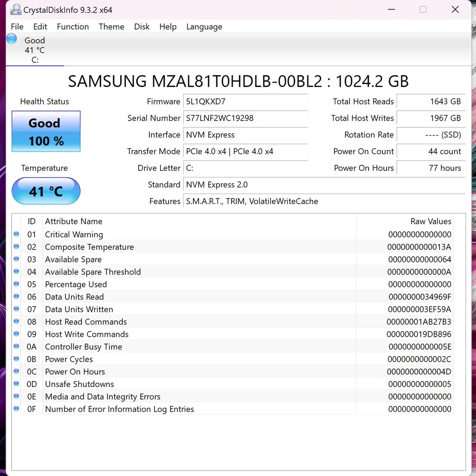Click the Raw Values column header
Image resolution: width=476 pixels, height=476 pixels.
tap(430, 221)
